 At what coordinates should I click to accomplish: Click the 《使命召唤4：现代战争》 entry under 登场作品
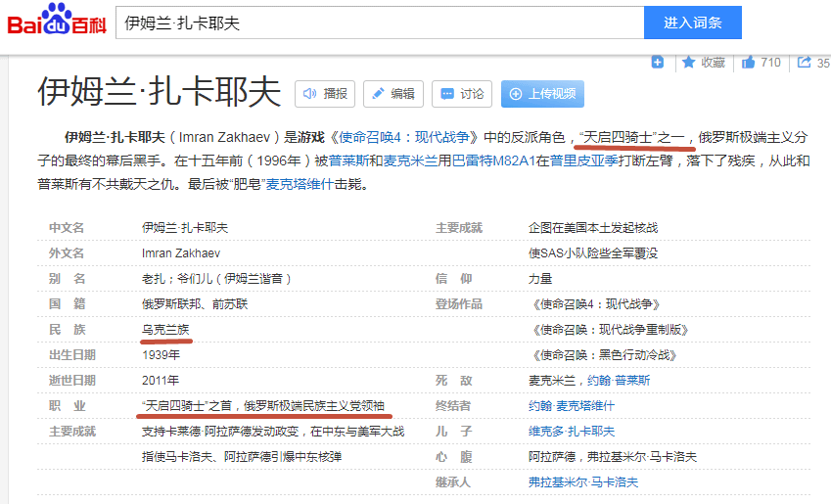pos(596,304)
